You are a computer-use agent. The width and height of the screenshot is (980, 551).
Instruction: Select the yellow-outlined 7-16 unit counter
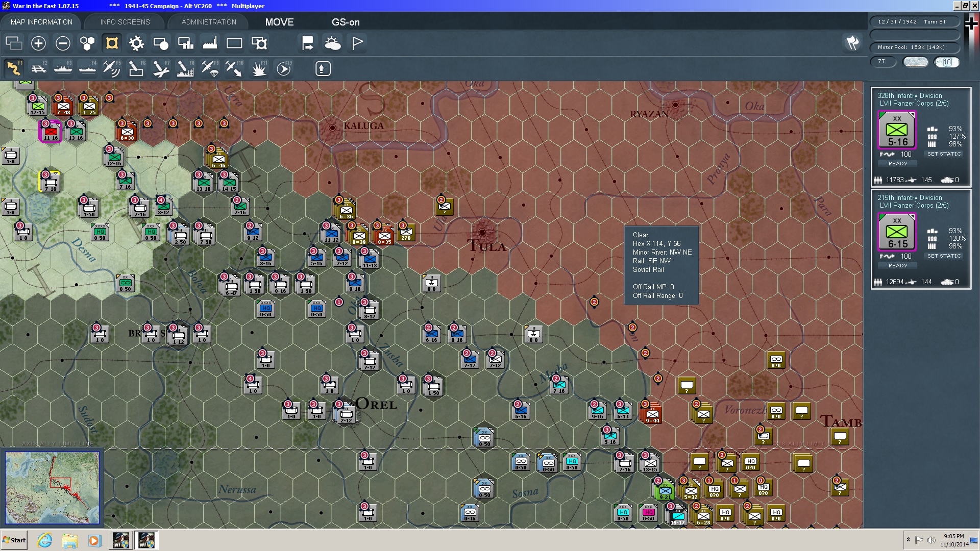50,182
